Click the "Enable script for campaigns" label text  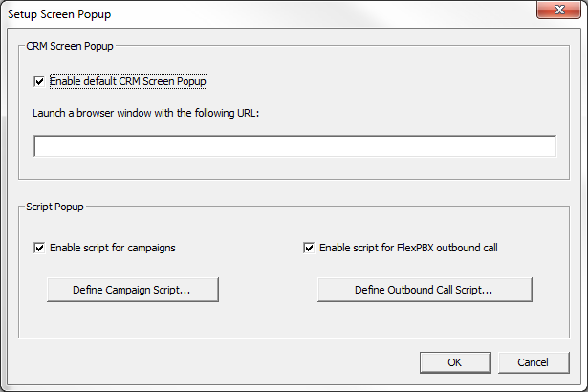click(x=112, y=248)
